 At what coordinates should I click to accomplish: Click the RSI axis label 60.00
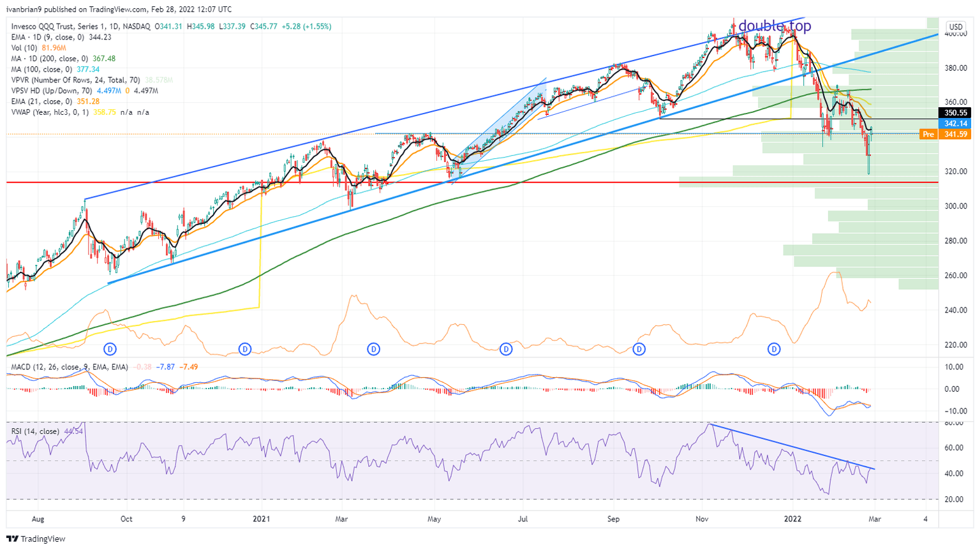[x=954, y=448]
